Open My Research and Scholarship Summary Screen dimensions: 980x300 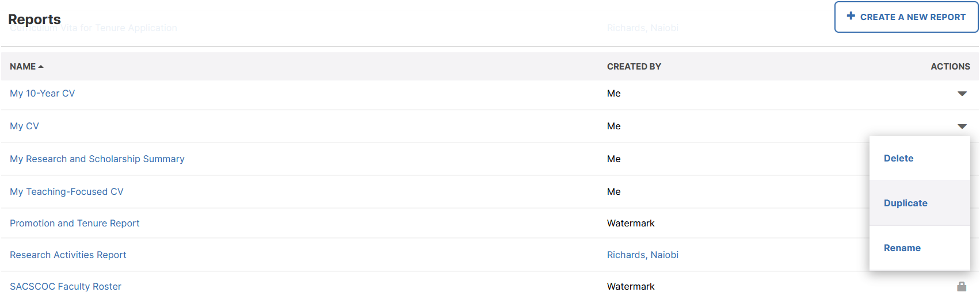click(x=97, y=159)
